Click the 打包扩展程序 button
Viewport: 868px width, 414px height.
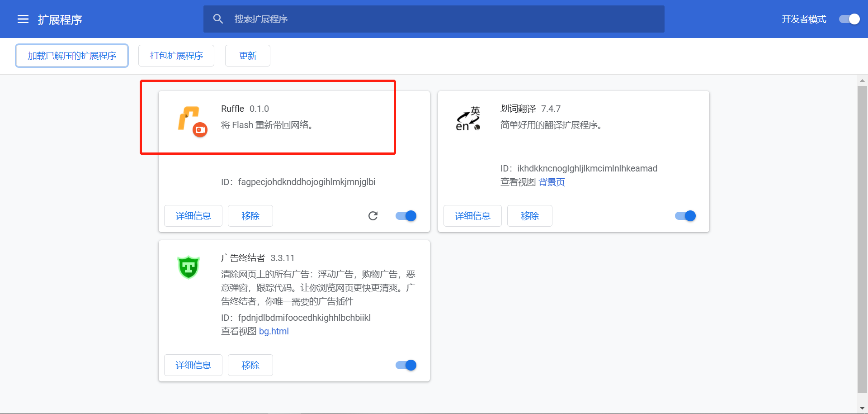176,55
